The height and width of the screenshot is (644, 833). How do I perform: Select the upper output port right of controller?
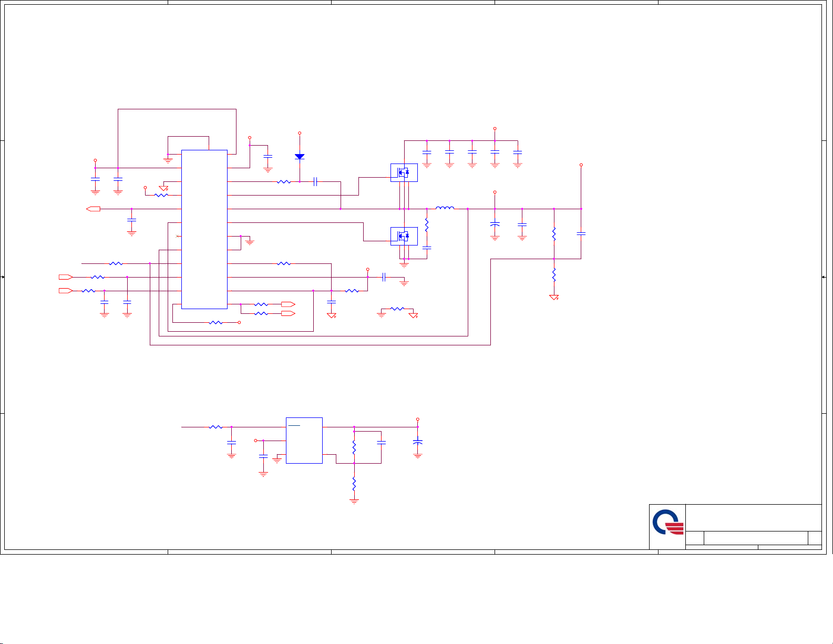tap(289, 304)
